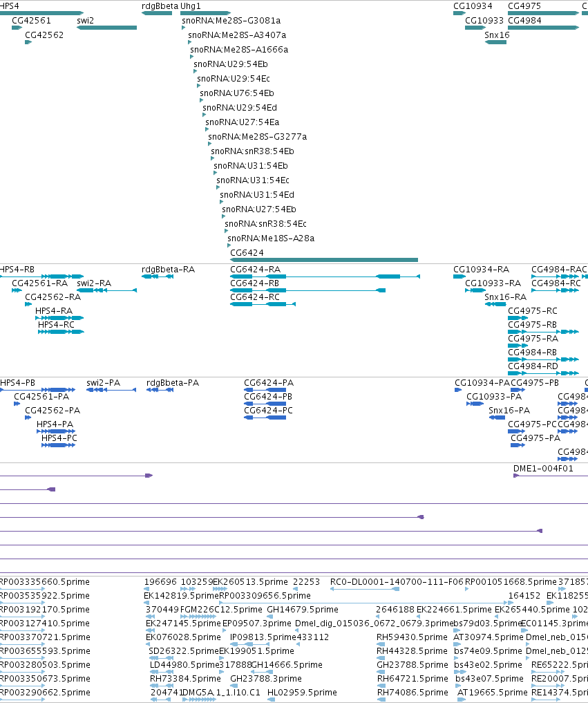
Task: Open CDS rdgBbeta-PA
Action: point(173,383)
